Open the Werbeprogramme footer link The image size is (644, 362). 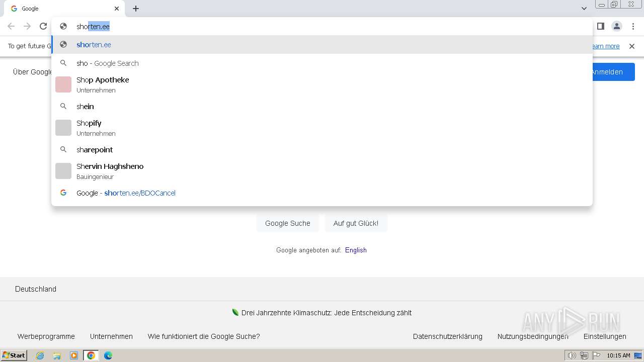pyautogui.click(x=46, y=336)
